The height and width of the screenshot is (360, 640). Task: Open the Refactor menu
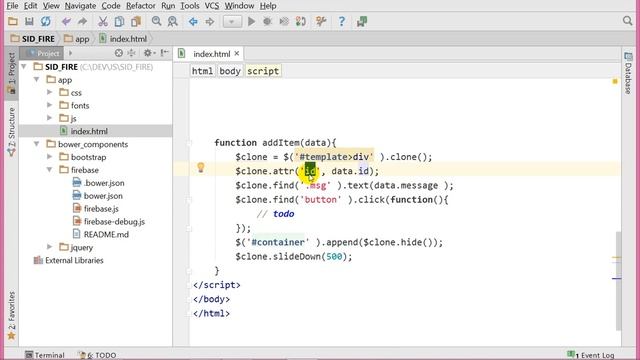(141, 6)
